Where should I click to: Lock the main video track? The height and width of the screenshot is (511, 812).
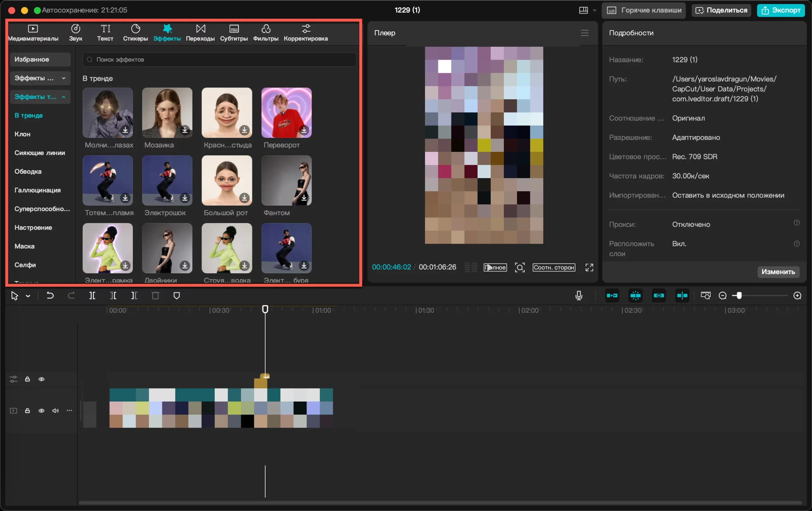click(27, 410)
